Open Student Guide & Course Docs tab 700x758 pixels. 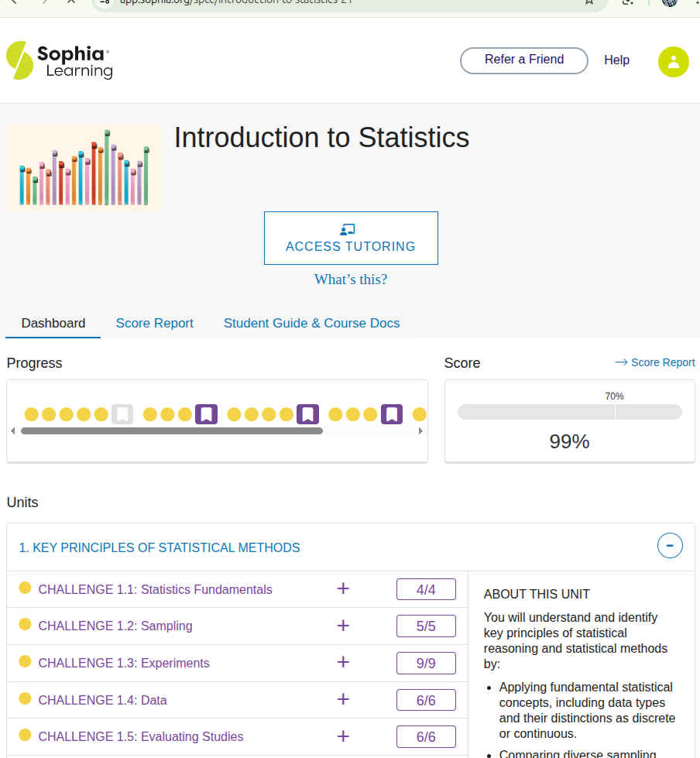(312, 323)
